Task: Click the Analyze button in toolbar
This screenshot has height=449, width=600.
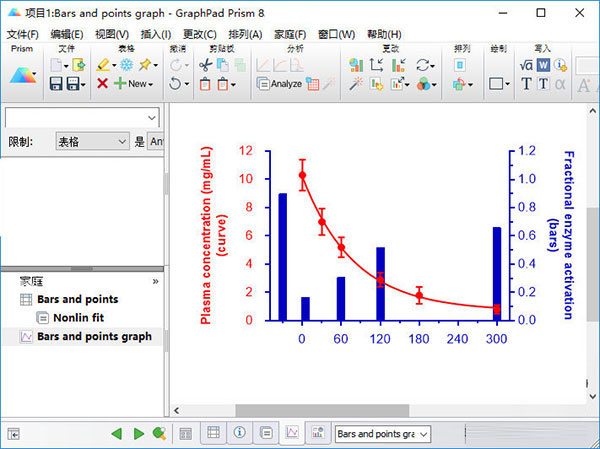Action: pyautogui.click(x=279, y=84)
